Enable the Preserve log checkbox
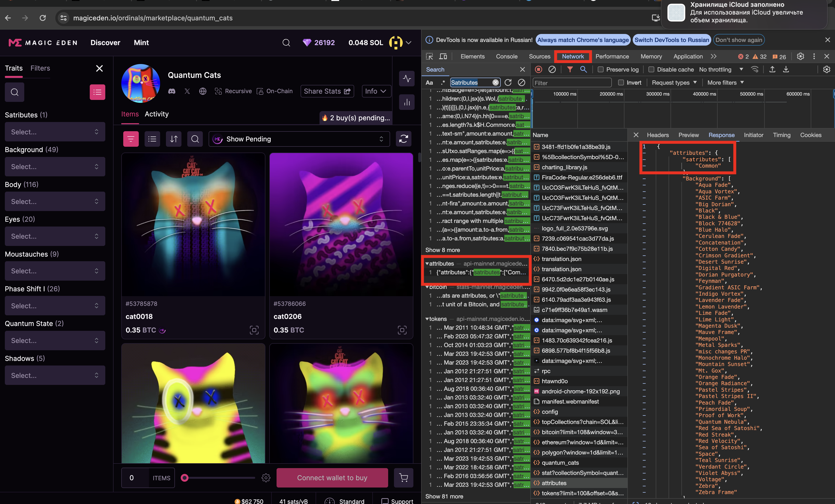835x504 pixels. click(600, 69)
